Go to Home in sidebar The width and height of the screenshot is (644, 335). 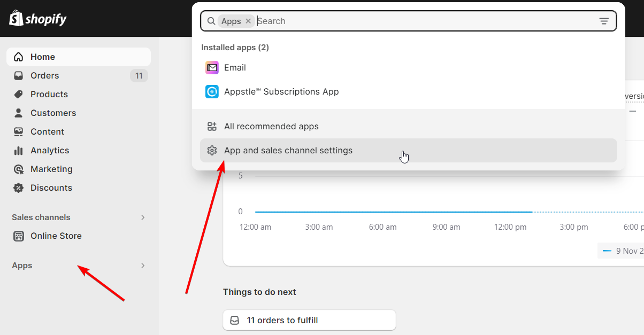pyautogui.click(x=79, y=57)
